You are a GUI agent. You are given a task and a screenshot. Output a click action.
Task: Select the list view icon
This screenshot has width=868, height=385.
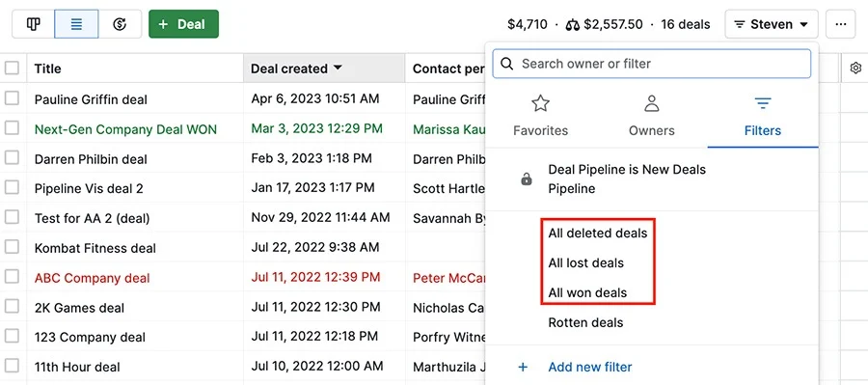(76, 24)
